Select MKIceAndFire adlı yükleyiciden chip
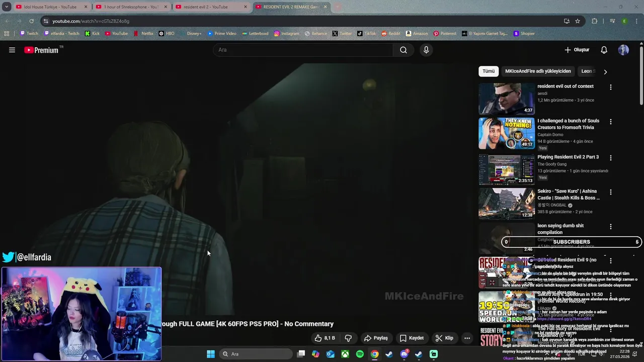 point(538,71)
